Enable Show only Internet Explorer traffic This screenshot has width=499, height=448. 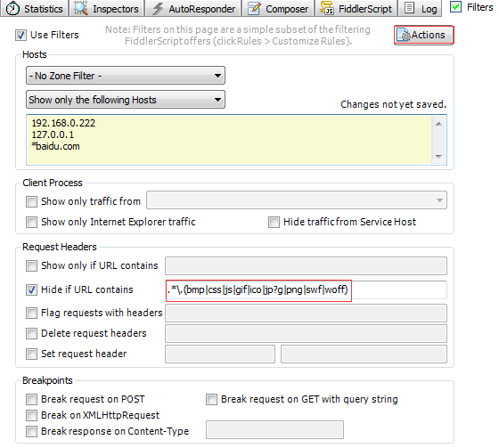coord(31,222)
